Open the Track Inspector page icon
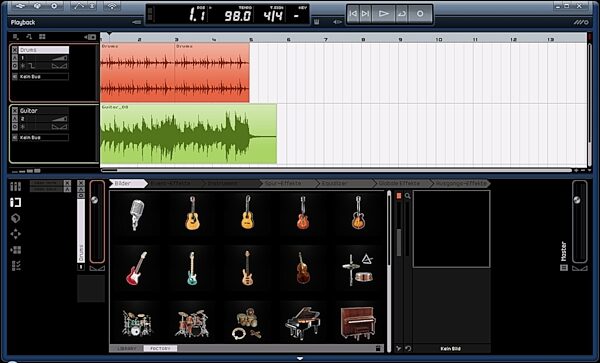 point(16,202)
